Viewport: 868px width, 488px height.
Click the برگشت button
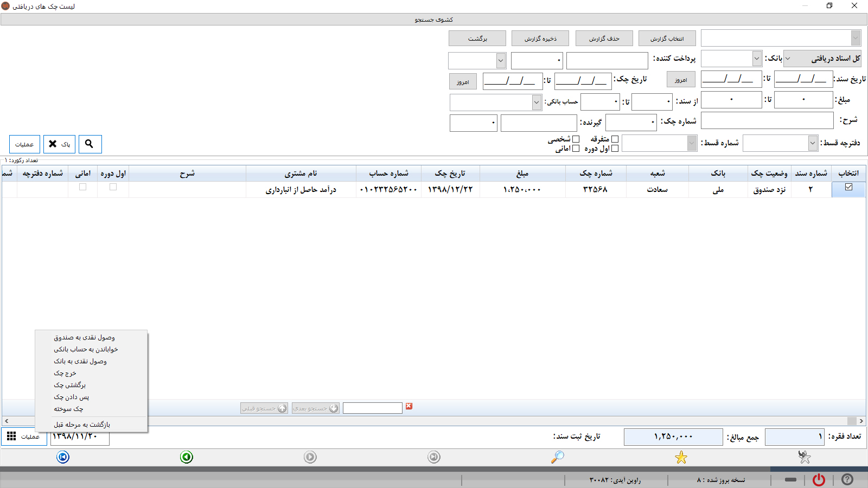pyautogui.click(x=477, y=38)
